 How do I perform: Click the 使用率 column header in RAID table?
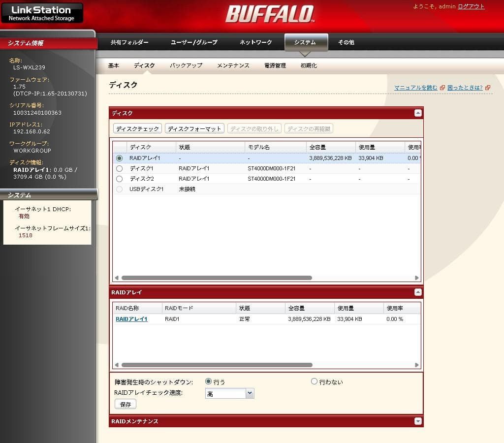point(402,308)
